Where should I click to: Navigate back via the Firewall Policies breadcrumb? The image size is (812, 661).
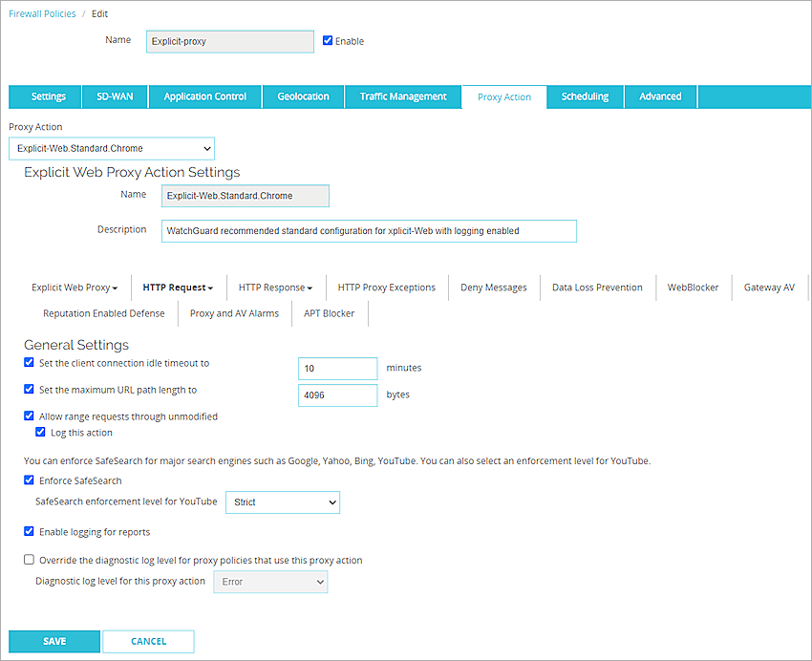(x=42, y=13)
